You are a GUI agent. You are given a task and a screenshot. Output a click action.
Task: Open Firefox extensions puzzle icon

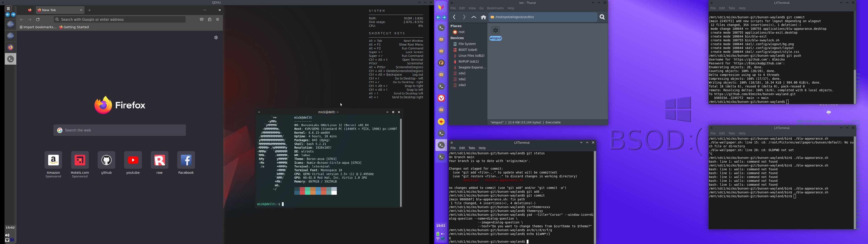coord(210,20)
